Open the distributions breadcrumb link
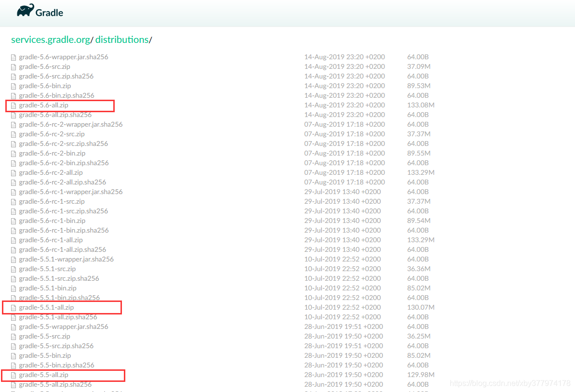The height and width of the screenshot is (392, 575). click(x=122, y=39)
